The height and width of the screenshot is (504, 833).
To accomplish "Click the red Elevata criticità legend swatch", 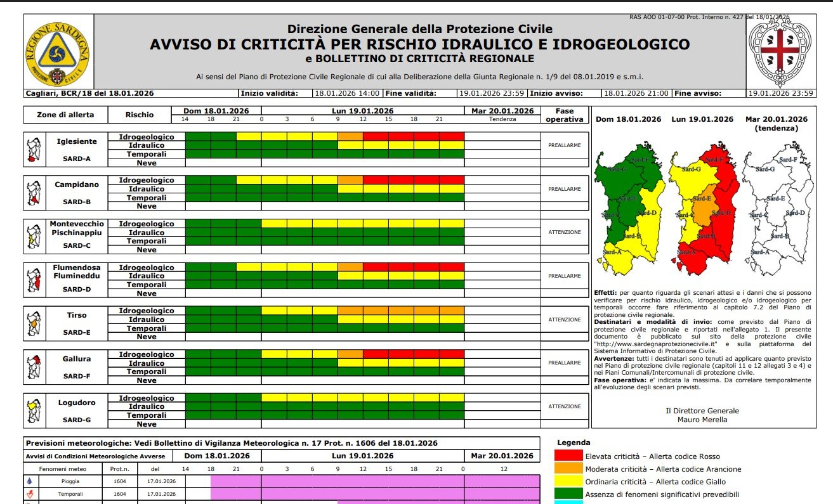I will 568,456.
